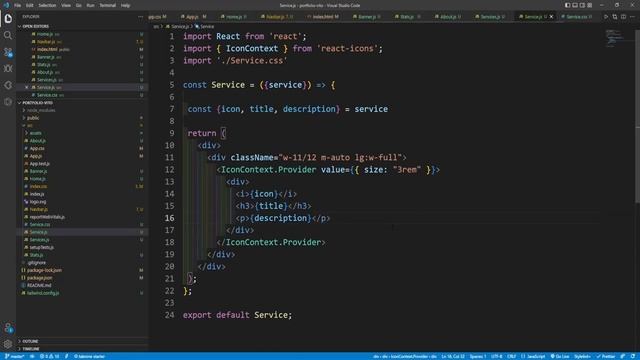Click the master git branch indicator
Image resolution: width=640 pixels, height=360 pixels.
[14, 356]
